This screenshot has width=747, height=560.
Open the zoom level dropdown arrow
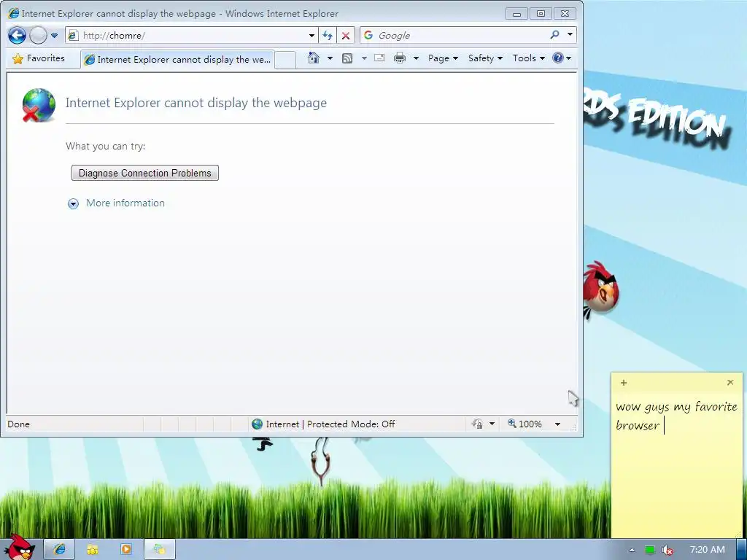(557, 424)
